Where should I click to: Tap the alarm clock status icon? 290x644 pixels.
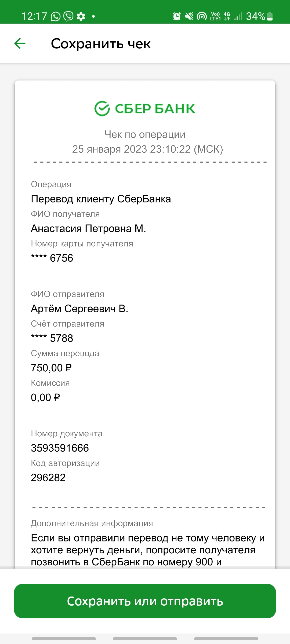tap(177, 16)
